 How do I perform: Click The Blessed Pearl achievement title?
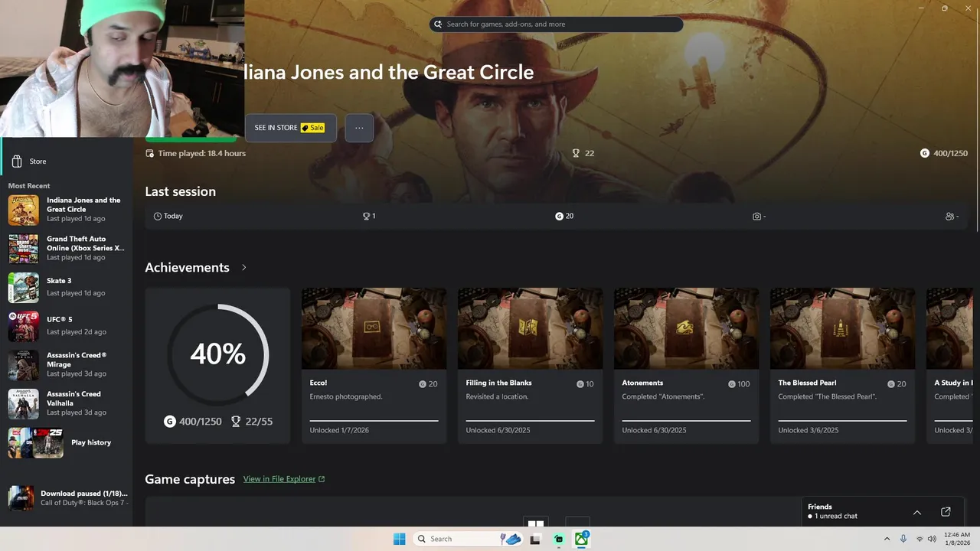pyautogui.click(x=807, y=383)
